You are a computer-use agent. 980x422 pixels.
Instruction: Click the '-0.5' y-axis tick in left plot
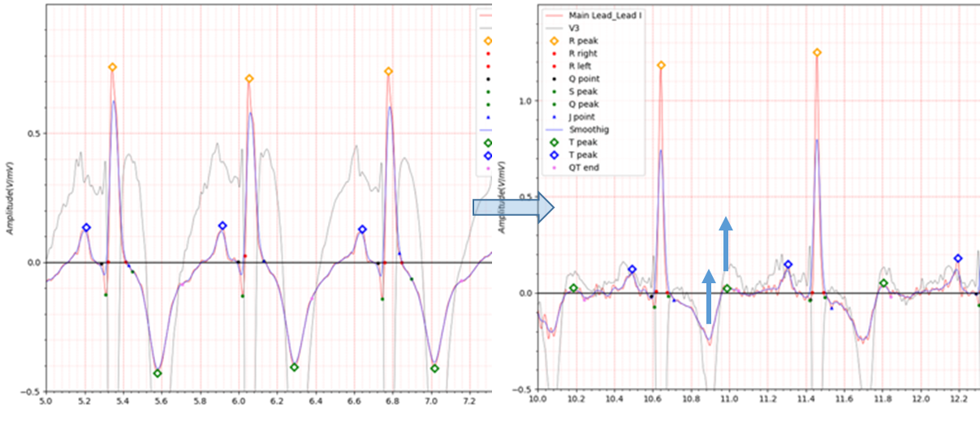coord(31,391)
